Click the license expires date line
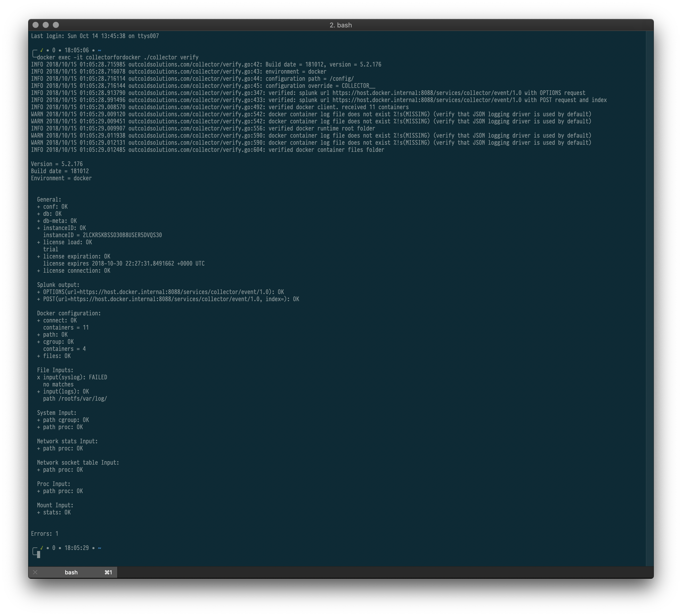Image resolution: width=682 pixels, height=616 pixels. pyautogui.click(x=123, y=263)
